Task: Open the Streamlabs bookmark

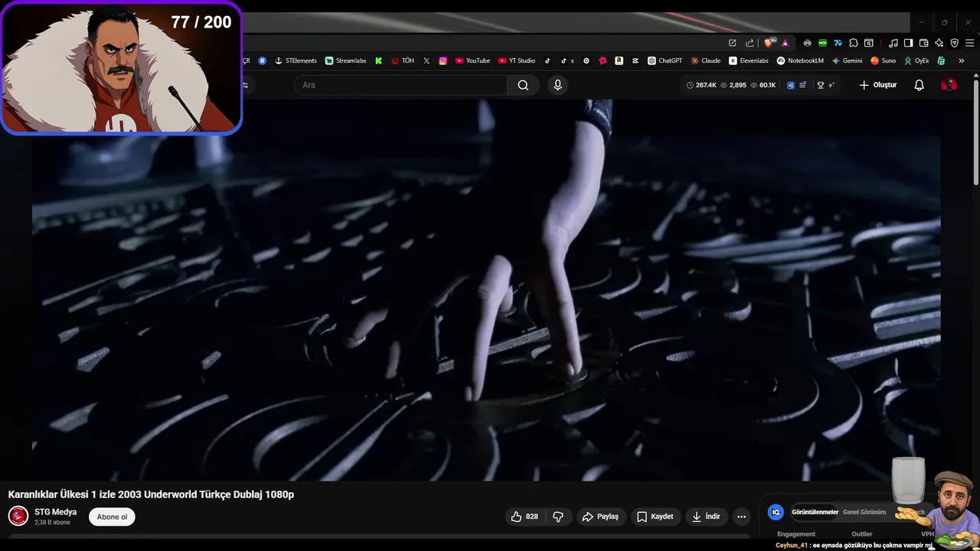Action: [345, 60]
